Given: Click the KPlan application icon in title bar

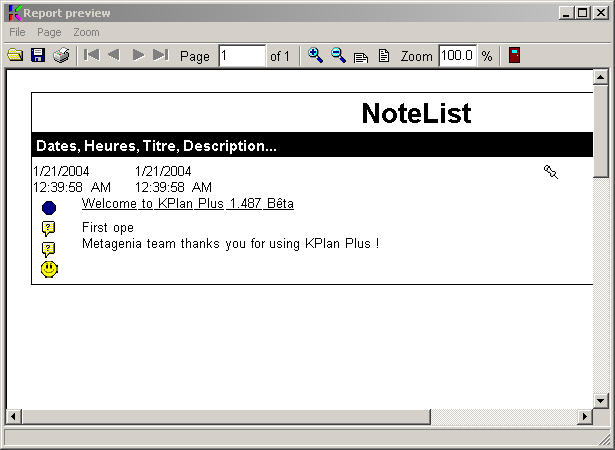Looking at the screenshot, I should pyautogui.click(x=15, y=13).
